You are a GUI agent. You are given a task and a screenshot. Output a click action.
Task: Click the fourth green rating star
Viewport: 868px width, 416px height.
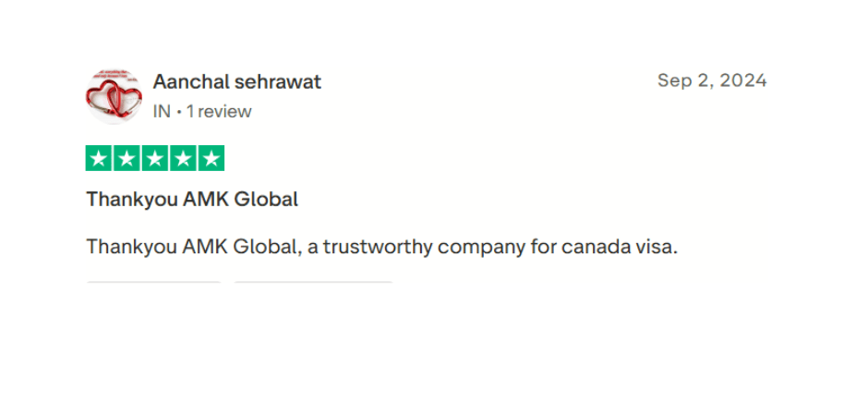coord(184,158)
